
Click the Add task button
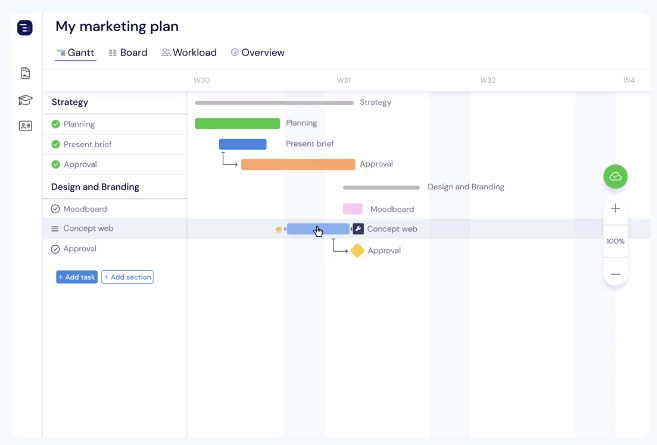point(77,277)
